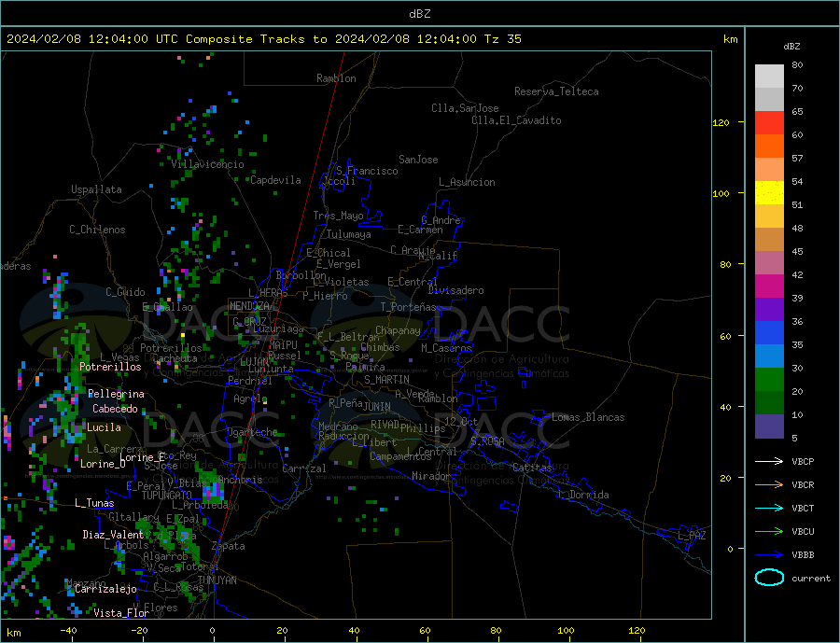Click the Tres_Mayo map label

pos(339,216)
